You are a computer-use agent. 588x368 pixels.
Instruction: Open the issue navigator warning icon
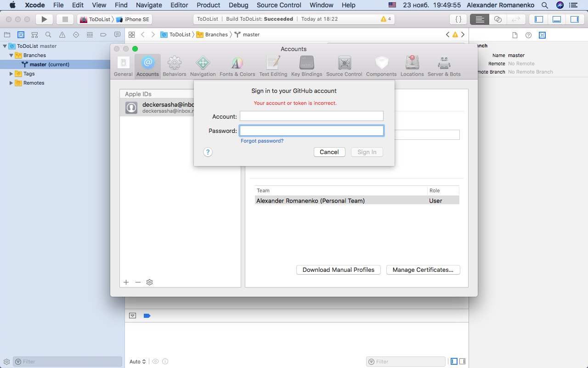(x=62, y=34)
